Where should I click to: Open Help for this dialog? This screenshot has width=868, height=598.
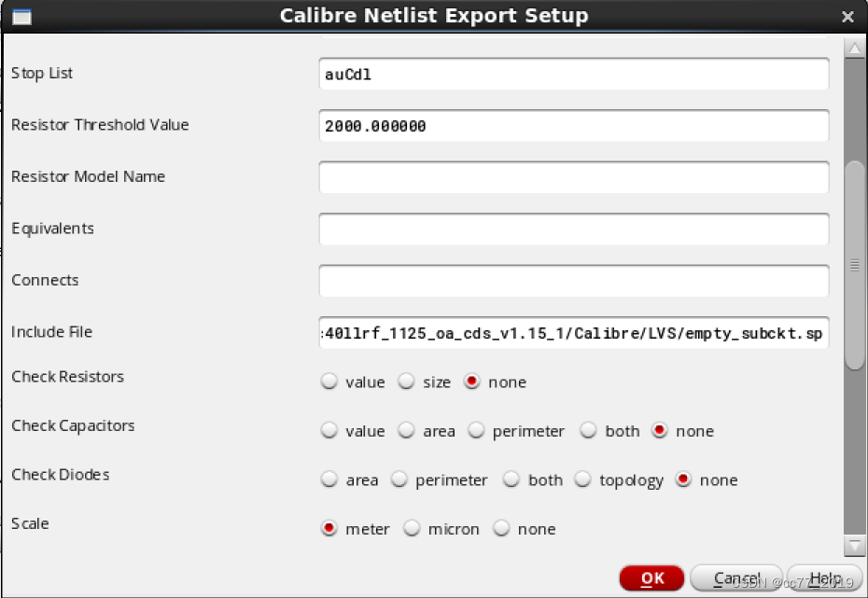coord(824,578)
